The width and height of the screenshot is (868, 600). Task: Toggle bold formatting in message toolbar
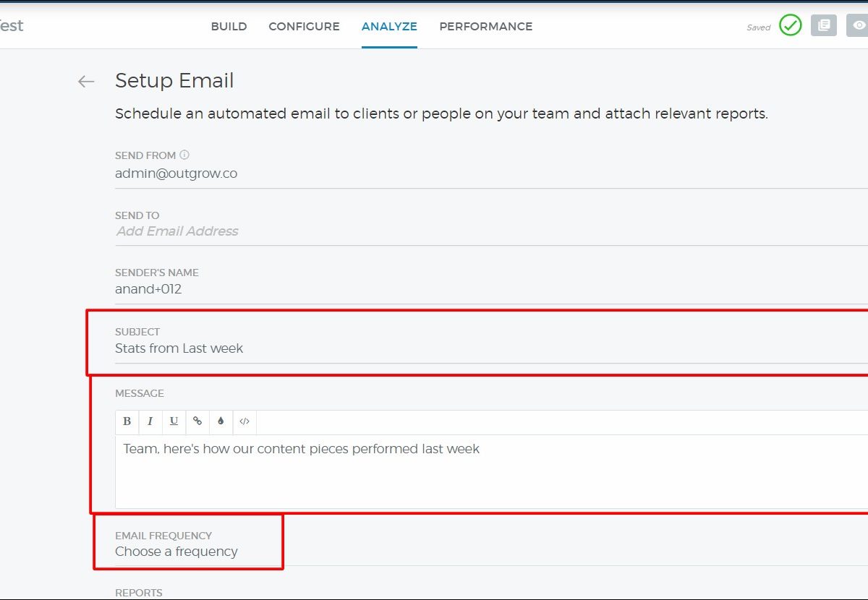pyautogui.click(x=127, y=421)
